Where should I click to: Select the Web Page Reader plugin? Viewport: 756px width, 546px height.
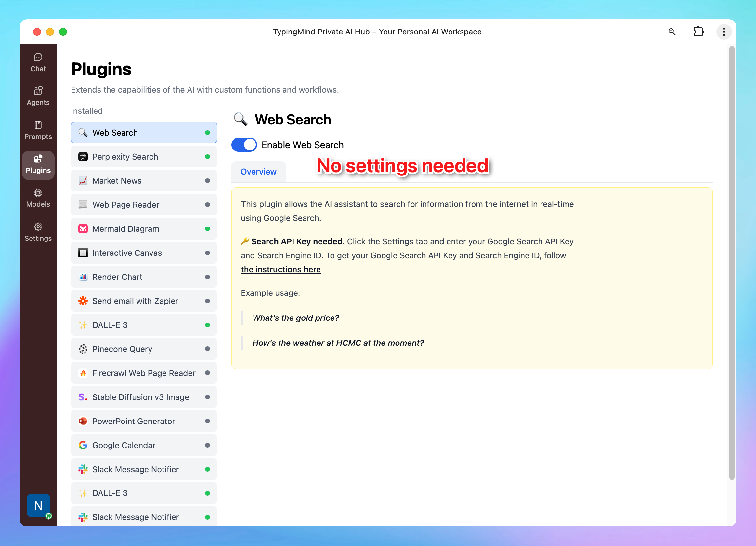[x=144, y=205]
